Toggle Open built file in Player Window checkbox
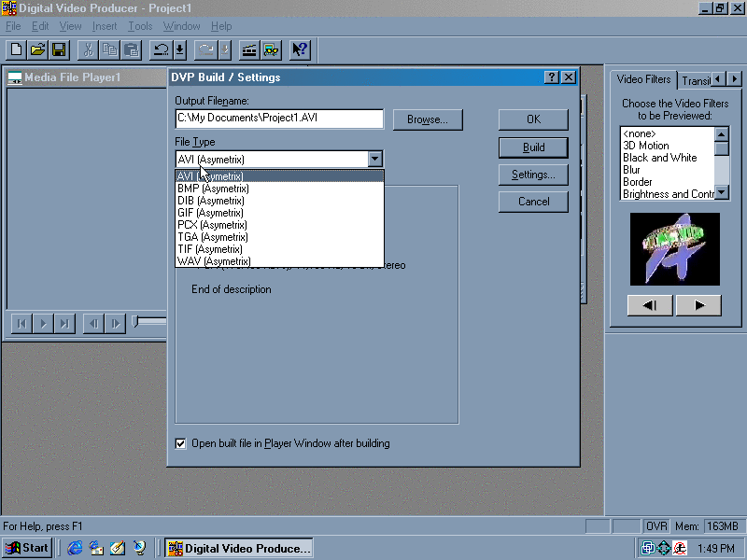The width and height of the screenshot is (747, 560). [x=180, y=444]
